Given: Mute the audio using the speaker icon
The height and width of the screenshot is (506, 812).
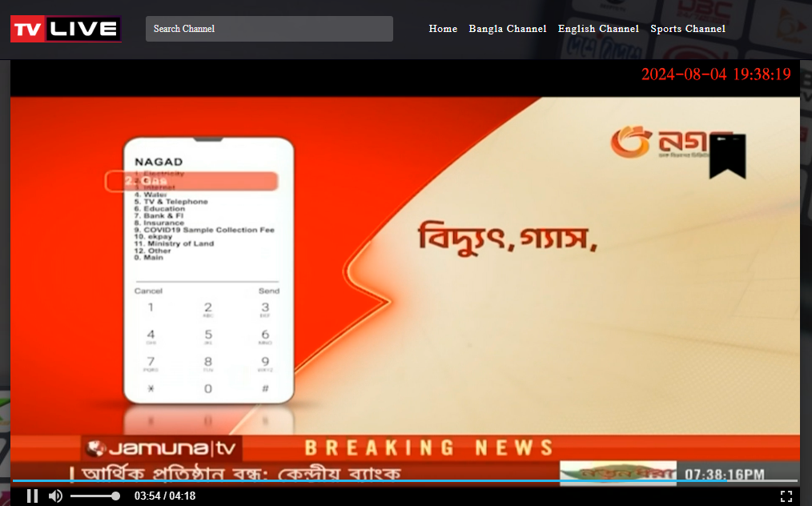Looking at the screenshot, I should pos(55,495).
